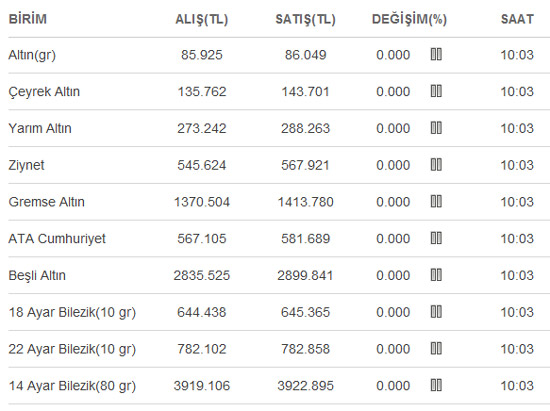Click the DEĞİŞİM(%) column header
Viewport: 550px width, 411px height.
tap(409, 20)
